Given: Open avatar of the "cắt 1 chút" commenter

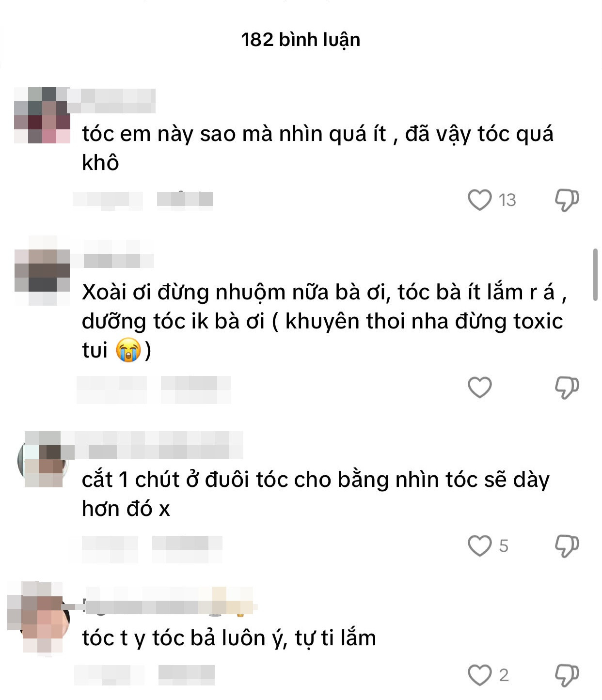Looking at the screenshot, I should (42, 459).
